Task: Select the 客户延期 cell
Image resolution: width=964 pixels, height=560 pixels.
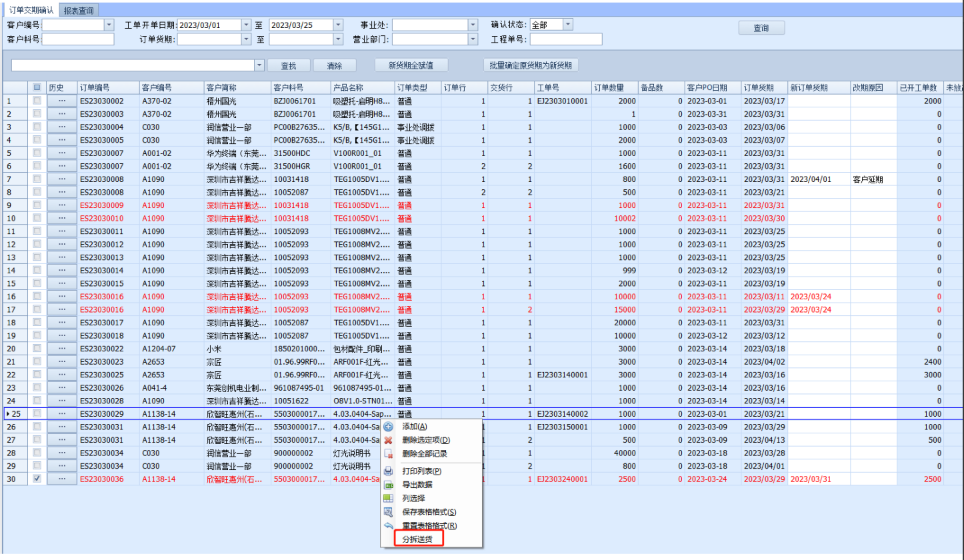Action: click(x=873, y=179)
